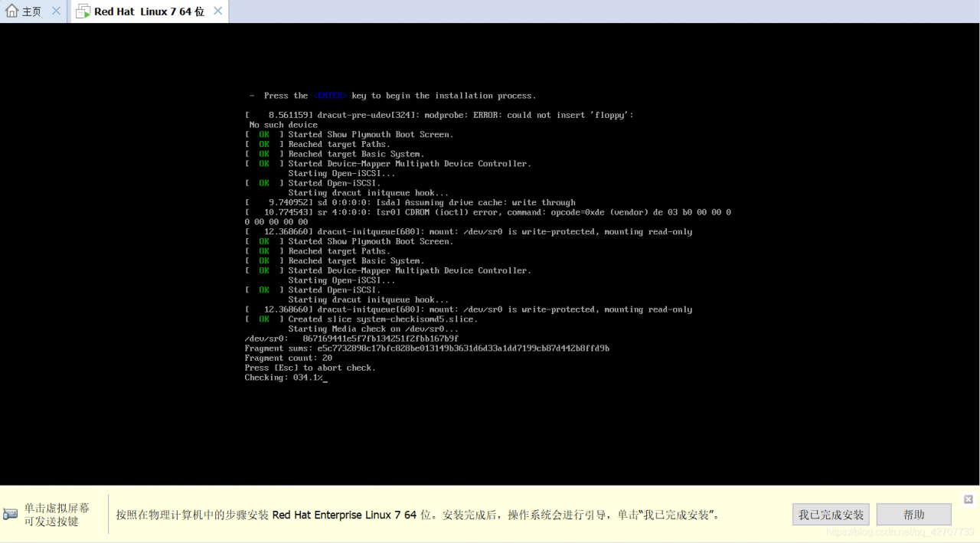Click the 'Fragment sums' checksum line
Viewport: 980px width, 543px height.
tap(427, 348)
